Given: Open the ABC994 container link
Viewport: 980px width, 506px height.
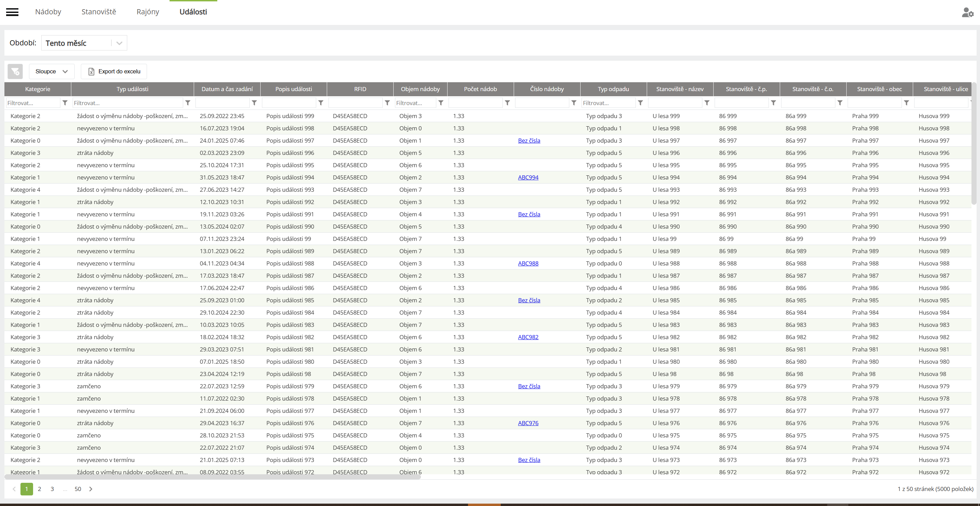Looking at the screenshot, I should (x=528, y=177).
